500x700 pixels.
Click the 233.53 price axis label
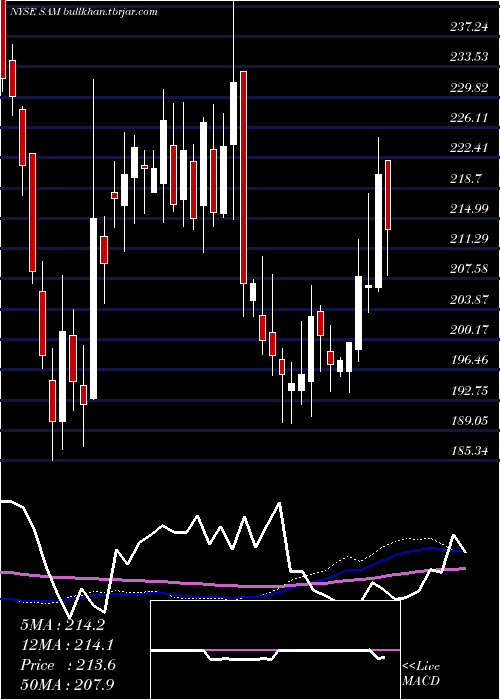tap(470, 58)
